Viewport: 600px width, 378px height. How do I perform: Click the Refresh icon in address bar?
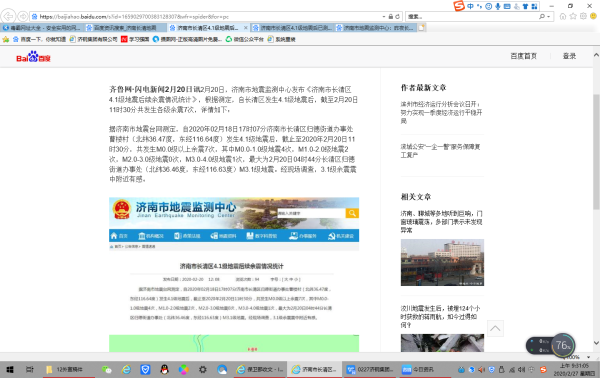point(397,16)
